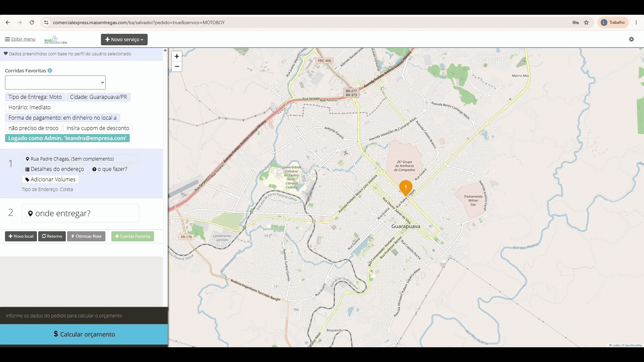Change the Horário: imediato option
This screenshot has width=644, height=362.
coord(30,108)
